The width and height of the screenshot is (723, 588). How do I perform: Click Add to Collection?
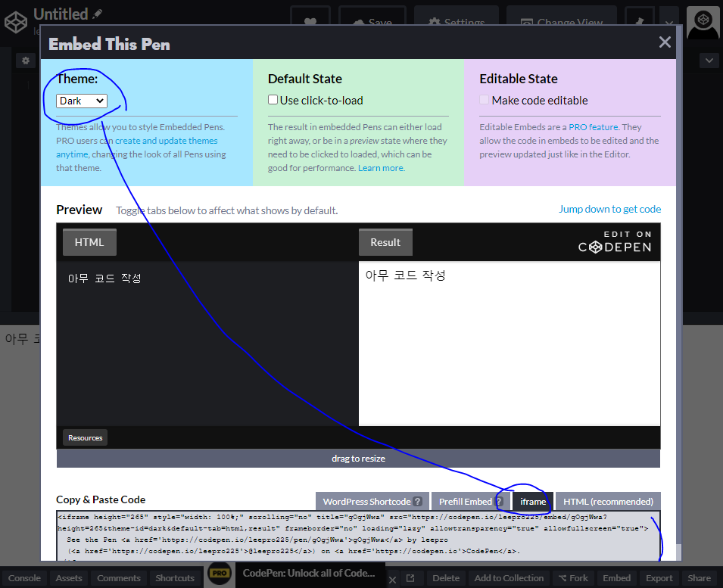coord(509,578)
